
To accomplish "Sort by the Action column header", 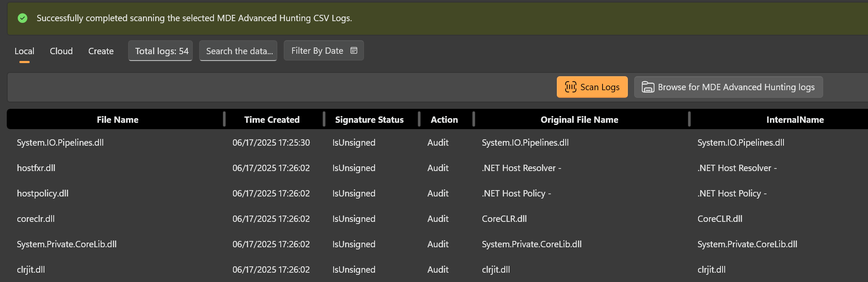I will (x=444, y=120).
